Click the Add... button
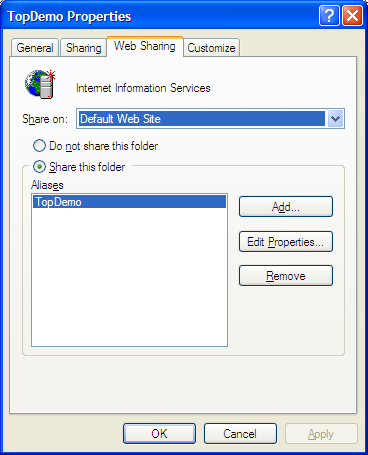 tap(286, 207)
